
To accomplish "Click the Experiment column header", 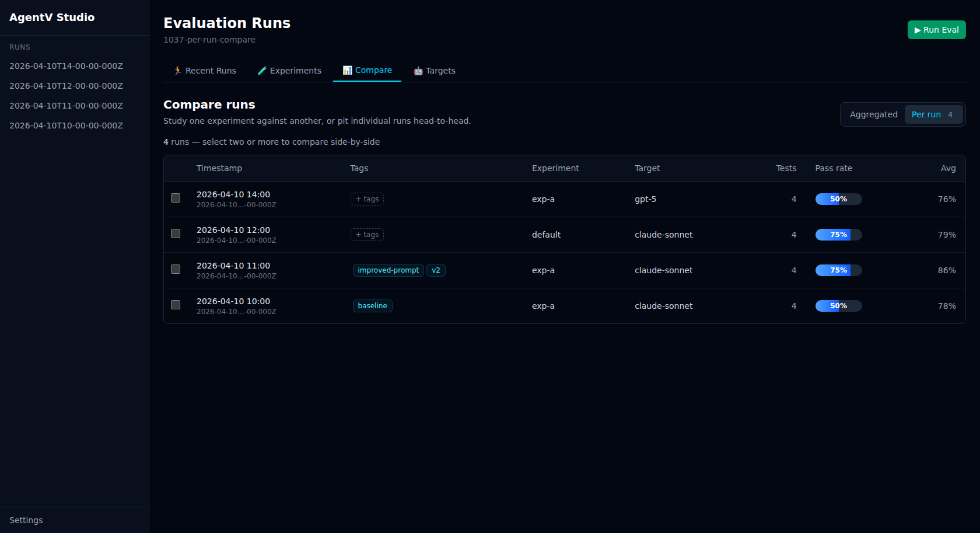I will coord(555,168).
